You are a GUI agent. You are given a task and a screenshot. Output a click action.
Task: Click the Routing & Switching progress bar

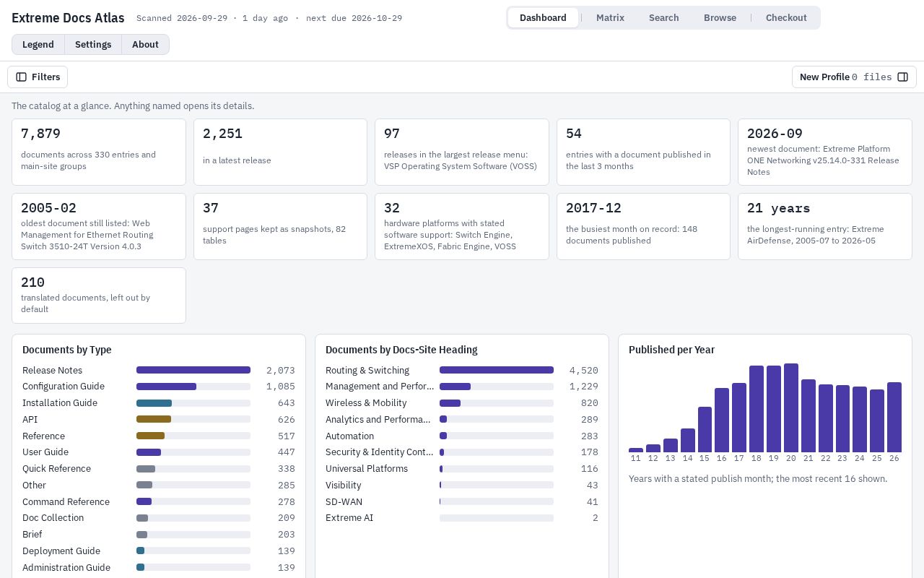(497, 370)
